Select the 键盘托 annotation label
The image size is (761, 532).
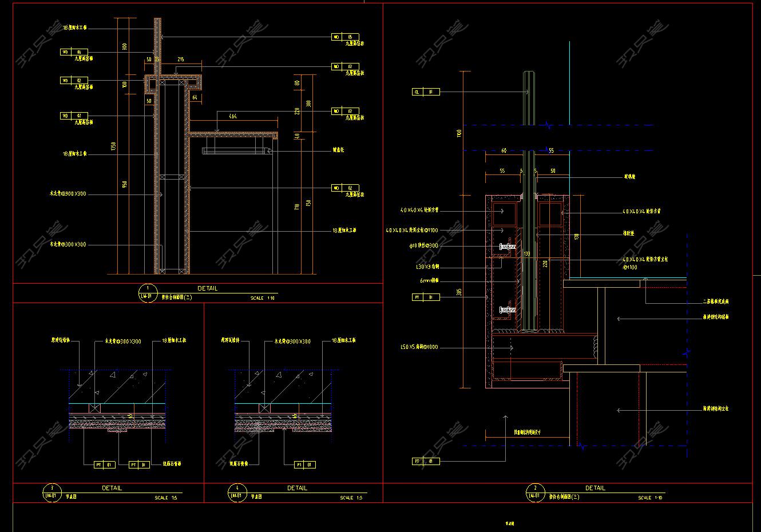click(338, 150)
